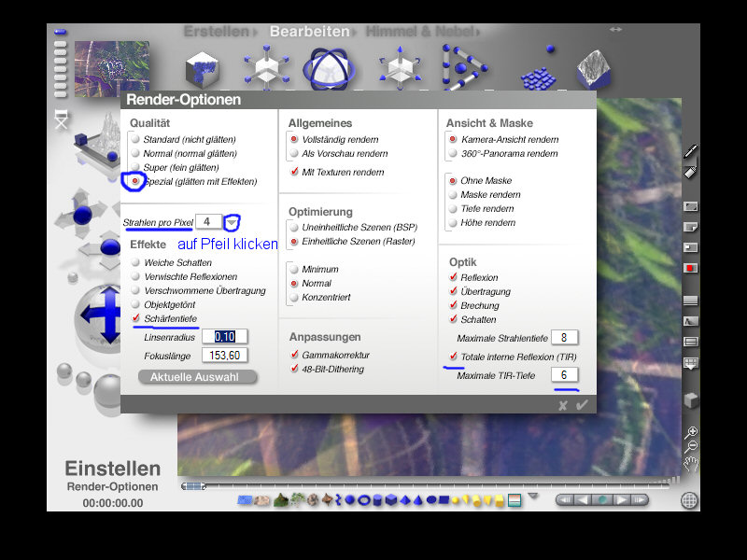The width and height of the screenshot is (747, 560).
Task: Open Strahlen pro Pixel dropdown arrow
Action: (x=232, y=222)
